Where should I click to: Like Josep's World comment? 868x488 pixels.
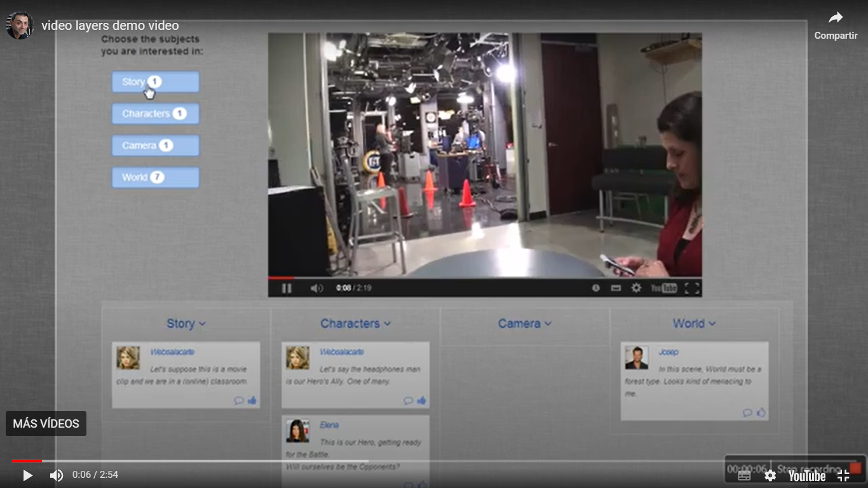tap(761, 412)
